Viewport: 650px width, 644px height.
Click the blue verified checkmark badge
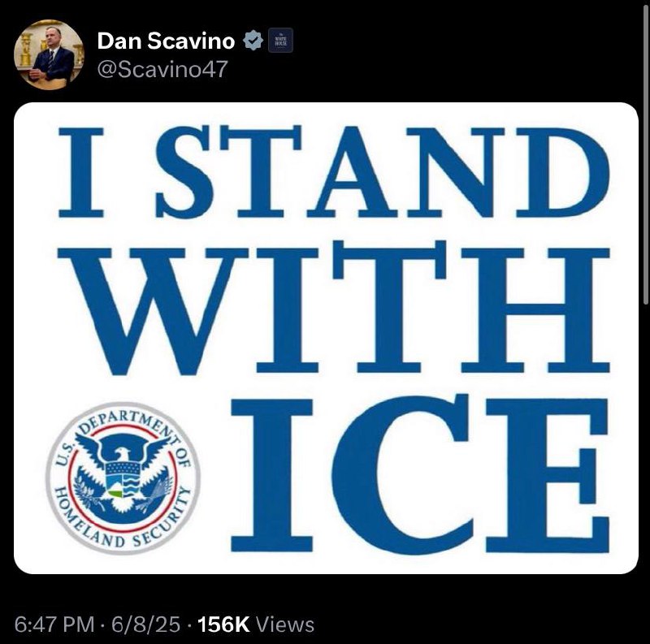(253, 41)
